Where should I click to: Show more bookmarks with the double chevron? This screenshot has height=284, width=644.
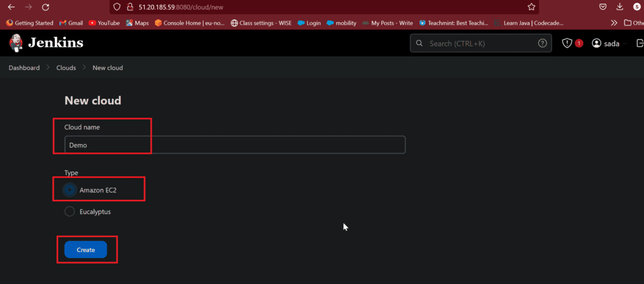click(x=614, y=23)
